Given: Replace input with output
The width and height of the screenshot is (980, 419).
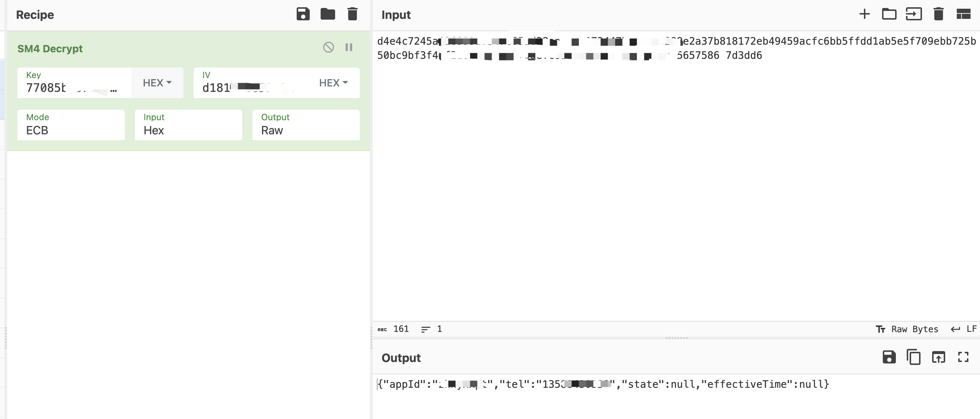Looking at the screenshot, I should (x=938, y=357).
